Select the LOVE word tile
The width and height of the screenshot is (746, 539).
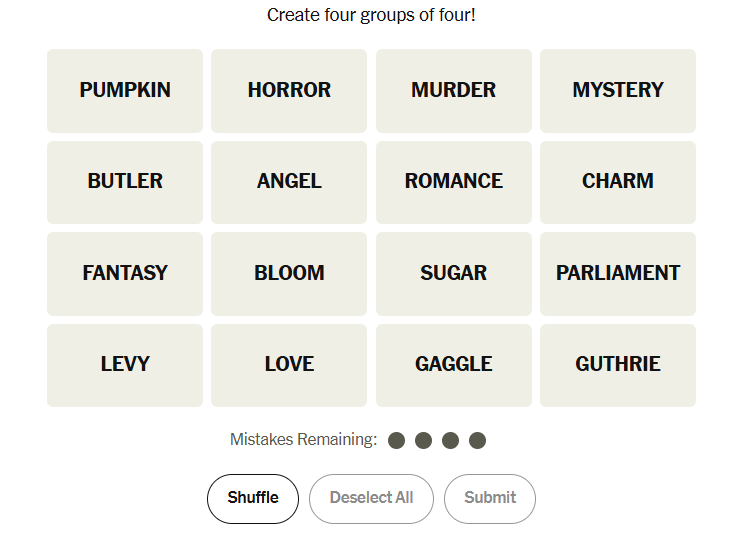[x=289, y=365]
